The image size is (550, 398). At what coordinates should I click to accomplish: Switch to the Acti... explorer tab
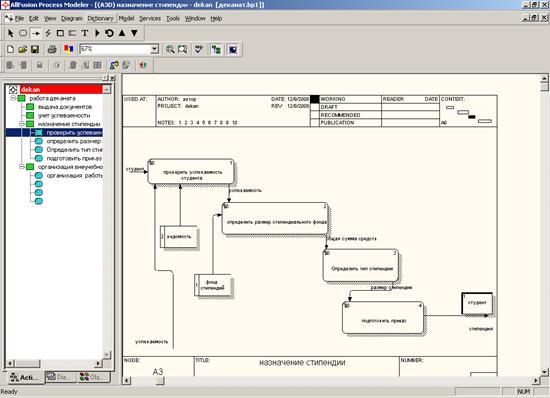click(24, 377)
